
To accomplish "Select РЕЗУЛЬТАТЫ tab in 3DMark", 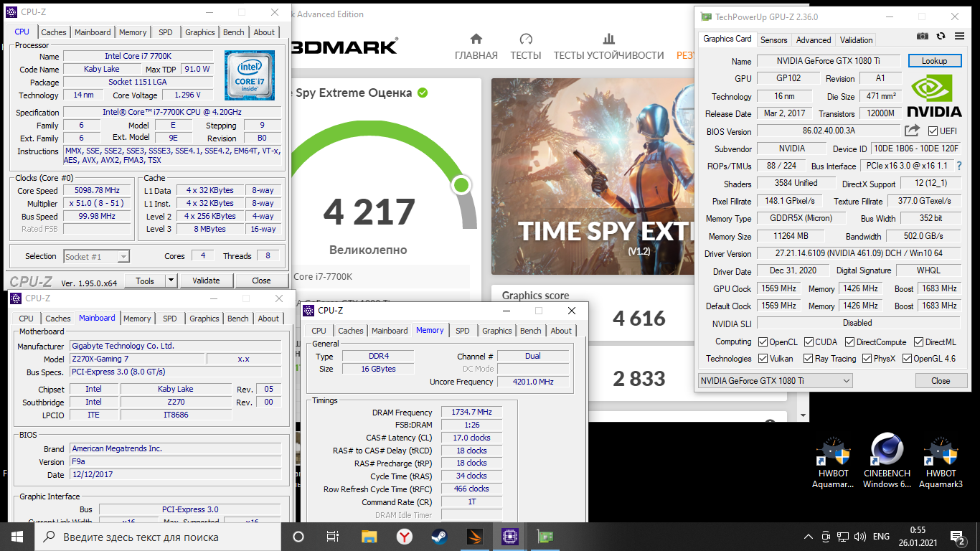I will click(x=685, y=55).
